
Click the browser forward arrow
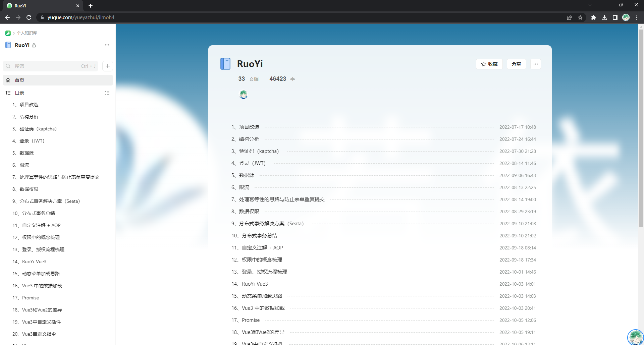click(x=18, y=17)
